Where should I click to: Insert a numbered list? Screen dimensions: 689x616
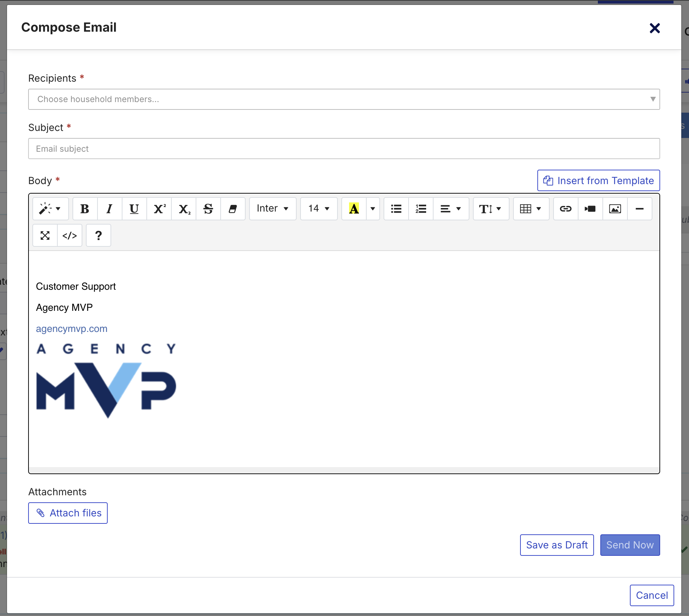pyautogui.click(x=421, y=209)
